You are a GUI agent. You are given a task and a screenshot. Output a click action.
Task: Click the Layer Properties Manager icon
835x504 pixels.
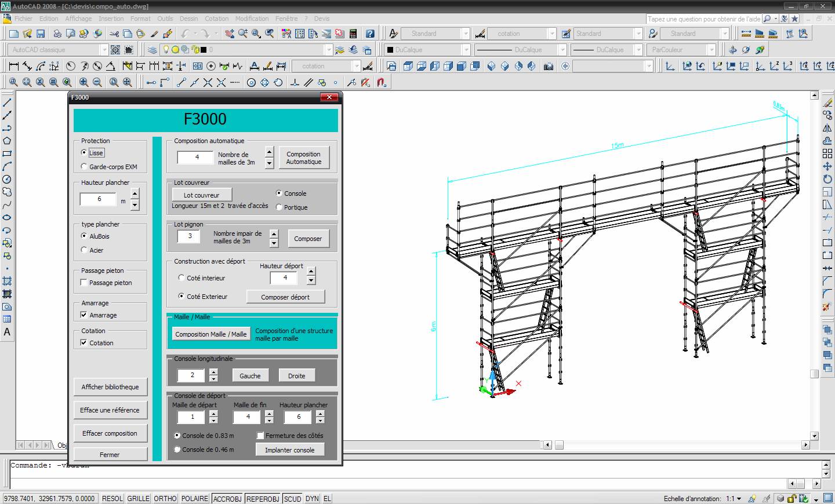[152, 50]
